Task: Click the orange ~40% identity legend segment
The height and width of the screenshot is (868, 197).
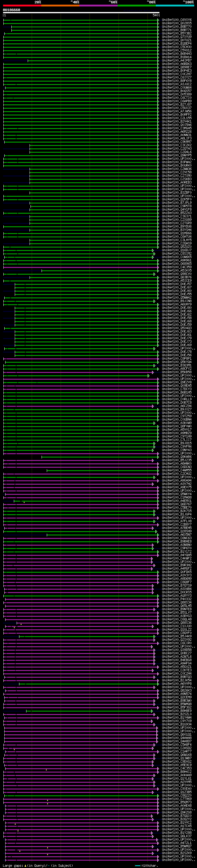Action: 60,6
